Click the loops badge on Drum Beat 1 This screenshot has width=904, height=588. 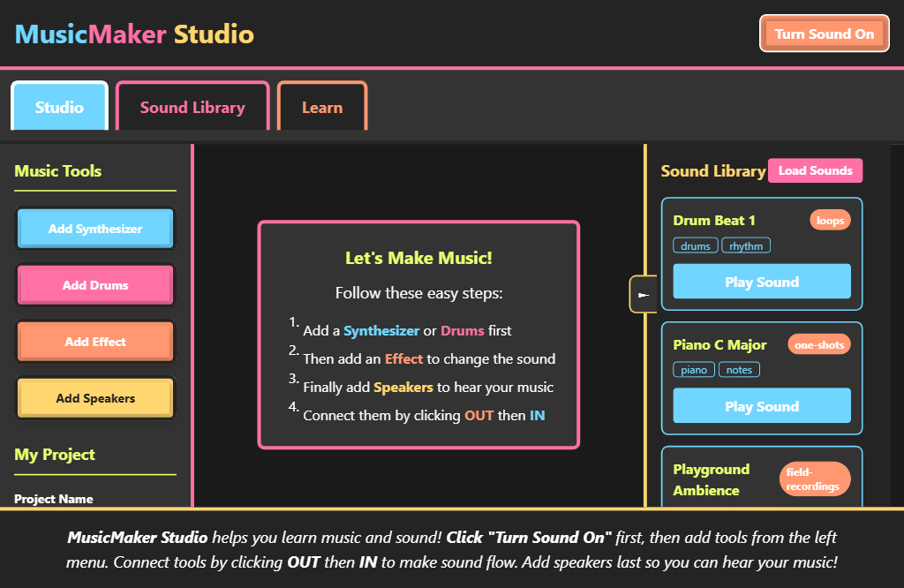(830, 220)
